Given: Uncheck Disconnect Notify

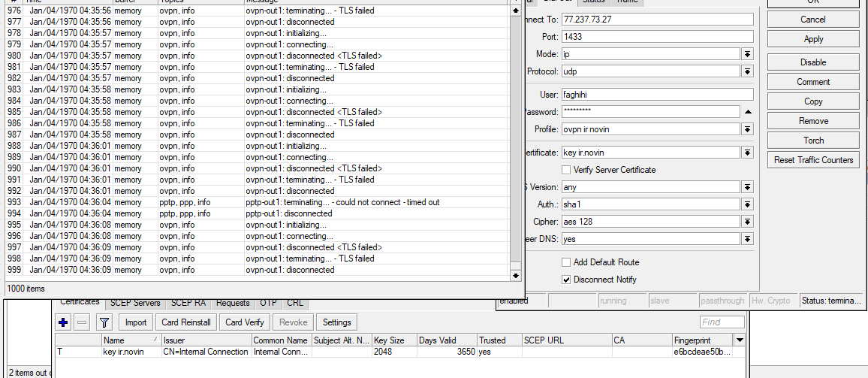Looking at the screenshot, I should pyautogui.click(x=565, y=280).
